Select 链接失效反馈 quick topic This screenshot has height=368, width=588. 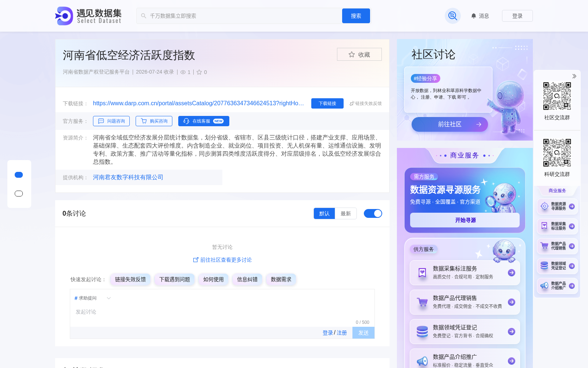pos(130,279)
